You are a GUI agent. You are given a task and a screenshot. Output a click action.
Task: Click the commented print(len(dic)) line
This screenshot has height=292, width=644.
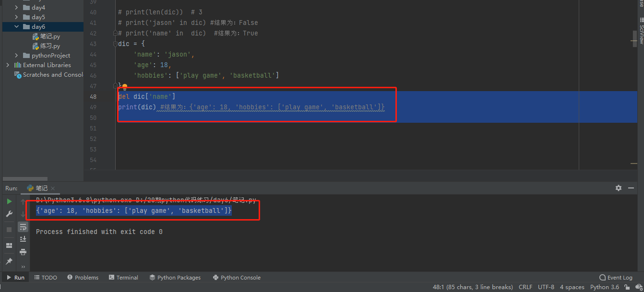160,12
